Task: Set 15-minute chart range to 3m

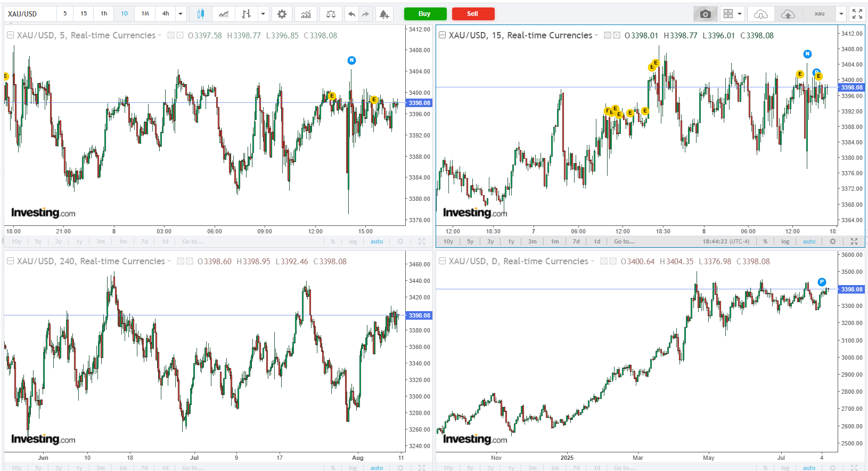Action: coord(533,241)
